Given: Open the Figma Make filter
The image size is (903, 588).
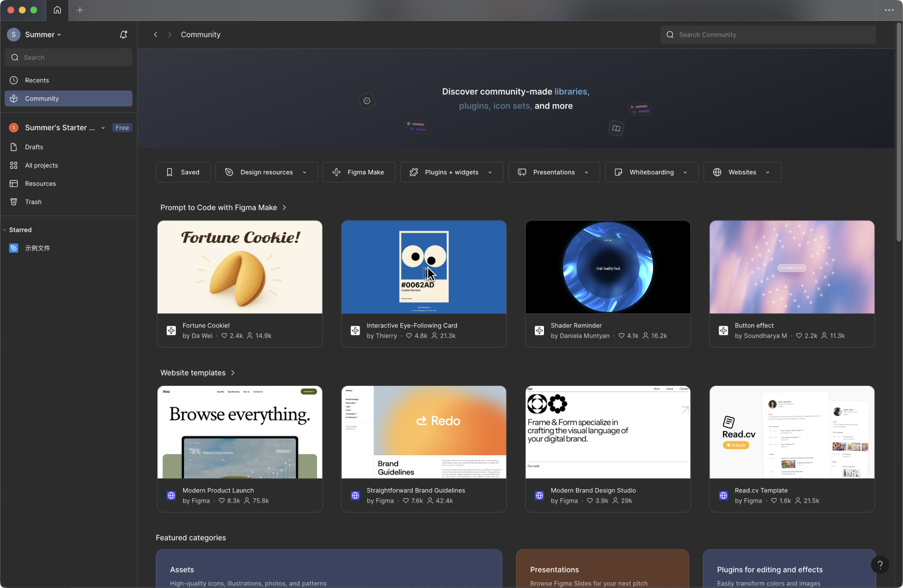Looking at the screenshot, I should (359, 172).
